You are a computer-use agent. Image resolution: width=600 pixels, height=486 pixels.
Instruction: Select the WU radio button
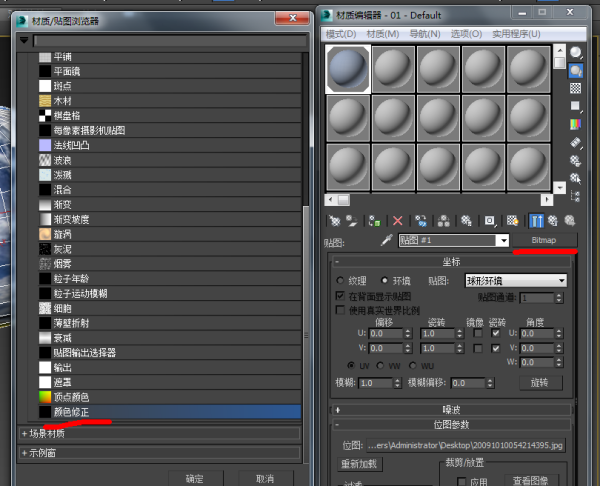tap(412, 366)
